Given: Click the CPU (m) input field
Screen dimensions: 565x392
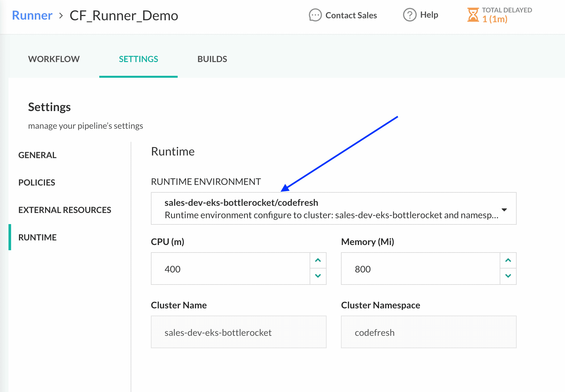Looking at the screenshot, I should coord(231,269).
